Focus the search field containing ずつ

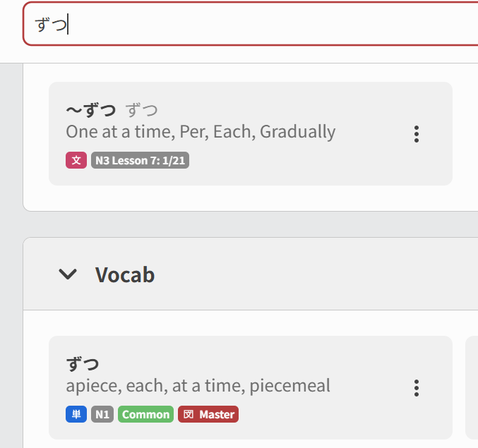pyautogui.click(x=247, y=25)
